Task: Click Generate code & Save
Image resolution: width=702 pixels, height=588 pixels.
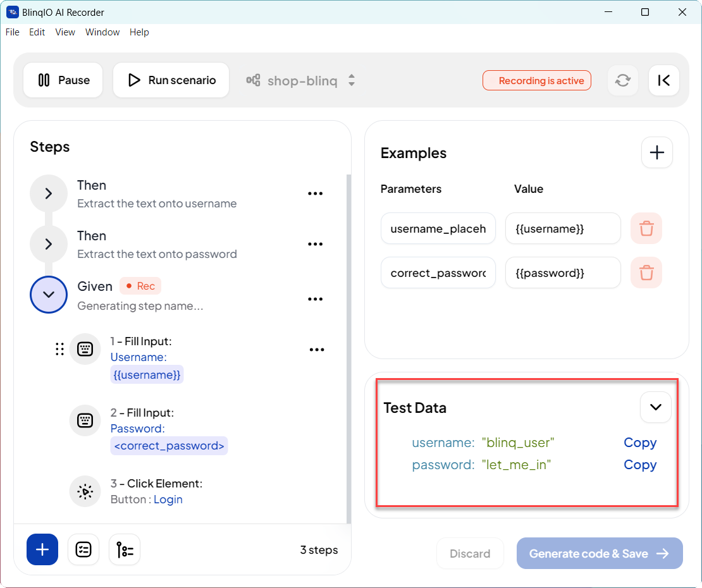Action: [x=600, y=554]
